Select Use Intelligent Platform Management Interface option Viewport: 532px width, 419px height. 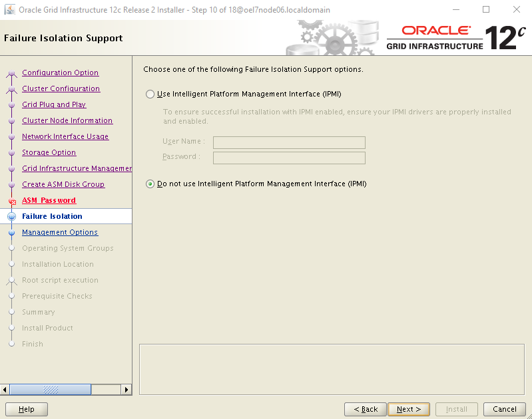(x=150, y=94)
